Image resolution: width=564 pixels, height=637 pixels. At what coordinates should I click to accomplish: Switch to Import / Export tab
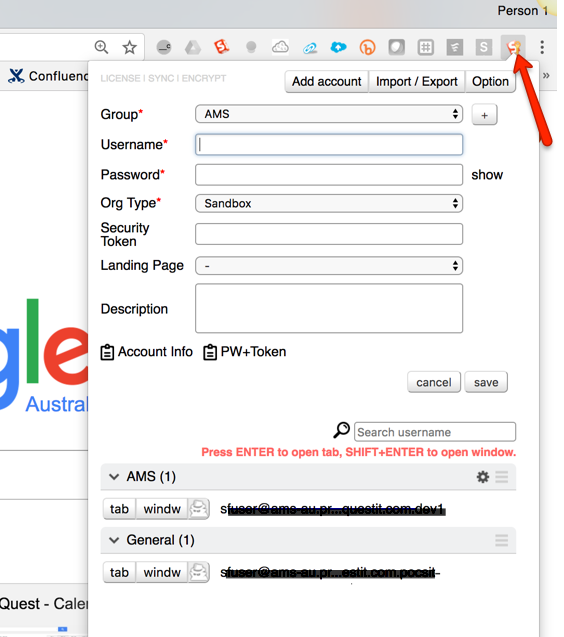tap(416, 82)
